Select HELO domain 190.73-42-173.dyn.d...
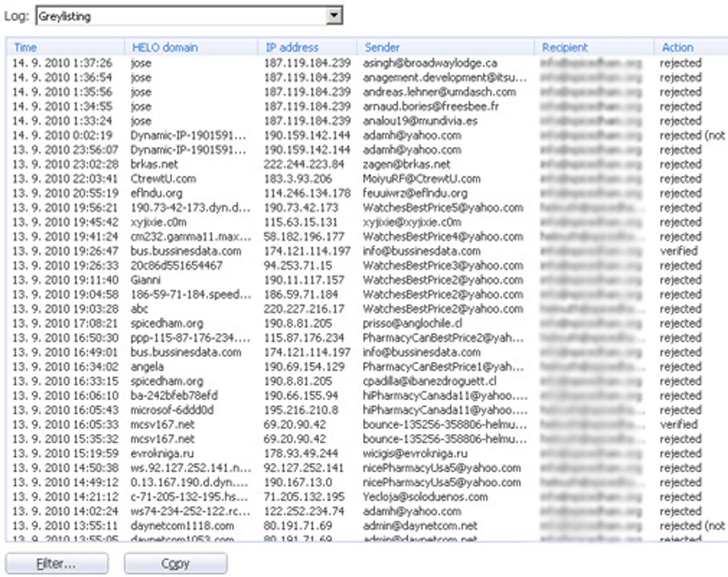 point(191,208)
